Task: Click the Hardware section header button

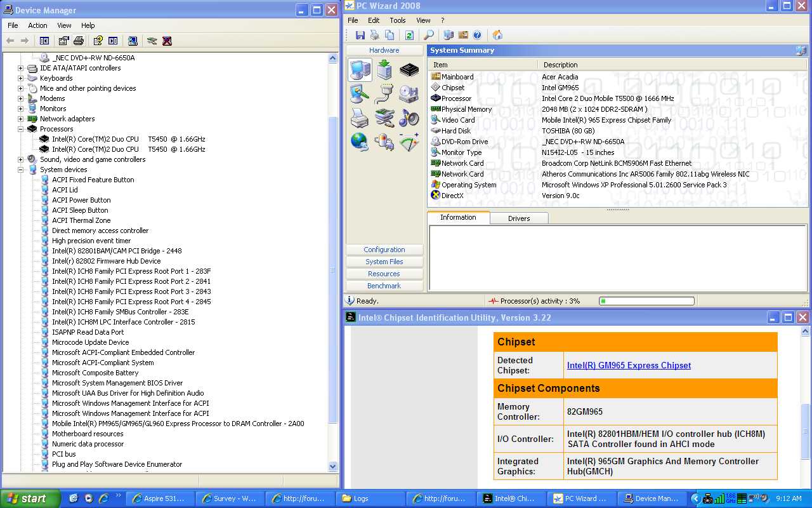Action: point(384,50)
